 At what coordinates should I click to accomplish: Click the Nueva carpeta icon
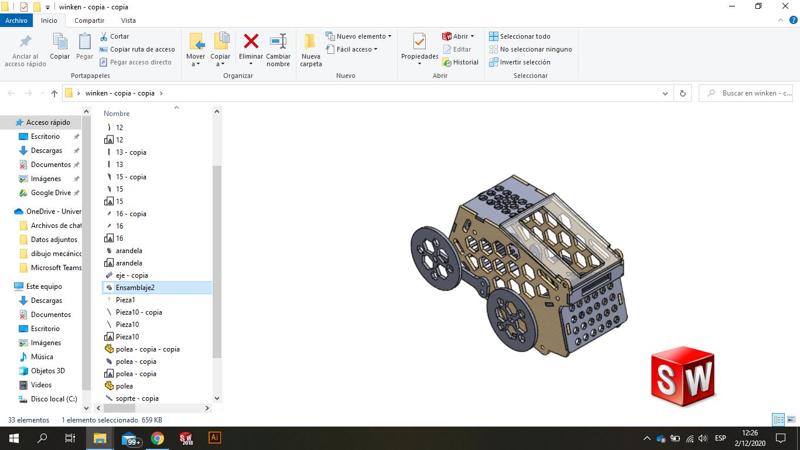[311, 41]
